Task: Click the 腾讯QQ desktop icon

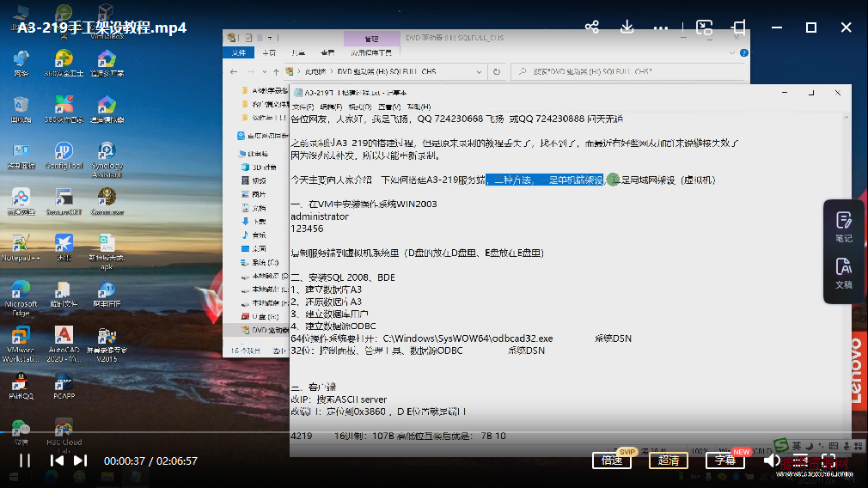Action: (x=21, y=387)
